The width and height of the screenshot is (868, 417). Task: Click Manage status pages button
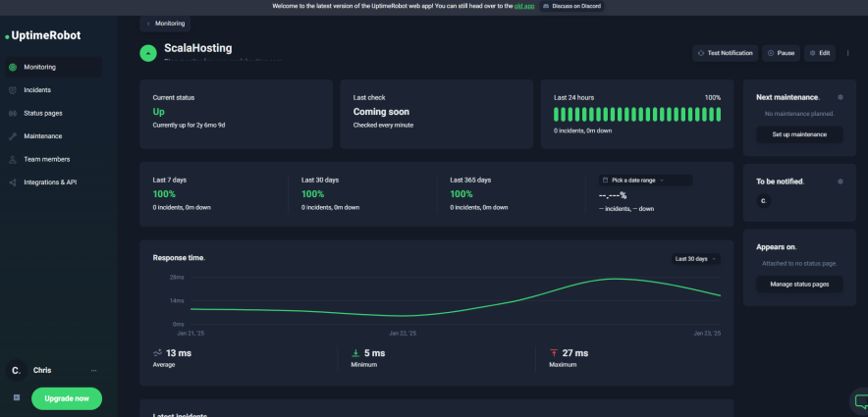click(798, 285)
